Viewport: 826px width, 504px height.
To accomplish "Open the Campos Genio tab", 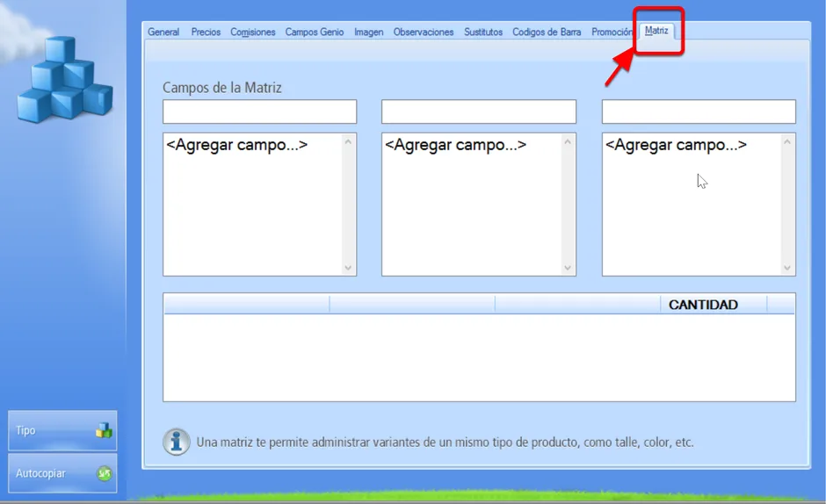I will pos(315,32).
